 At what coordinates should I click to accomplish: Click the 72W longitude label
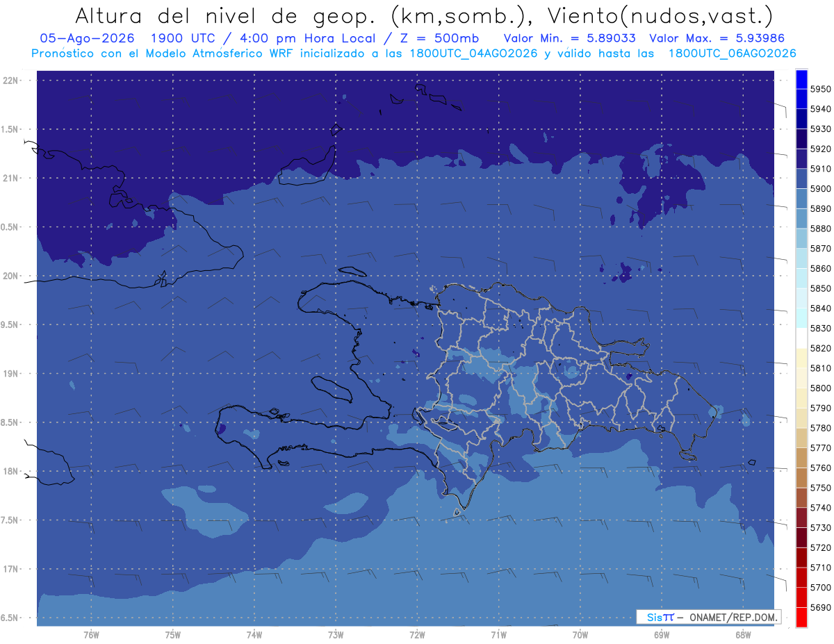[417, 635]
